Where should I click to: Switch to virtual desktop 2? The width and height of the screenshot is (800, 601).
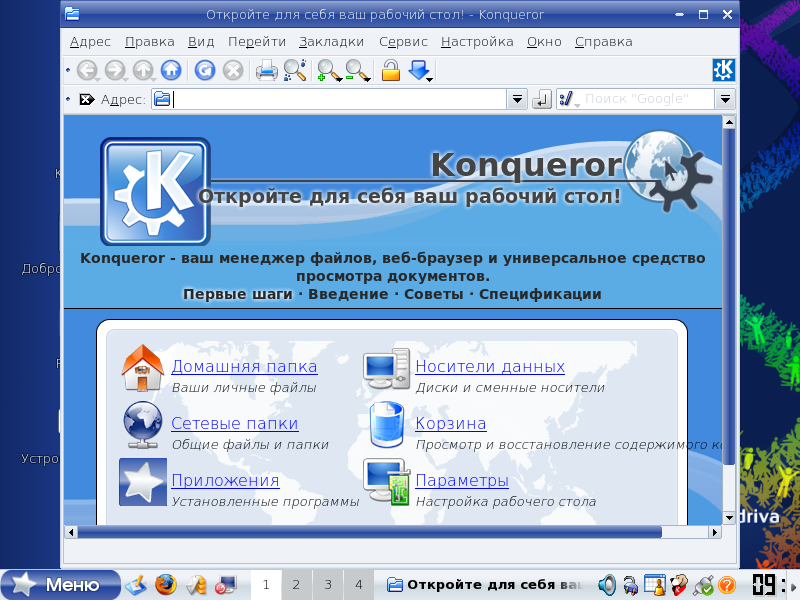296,585
